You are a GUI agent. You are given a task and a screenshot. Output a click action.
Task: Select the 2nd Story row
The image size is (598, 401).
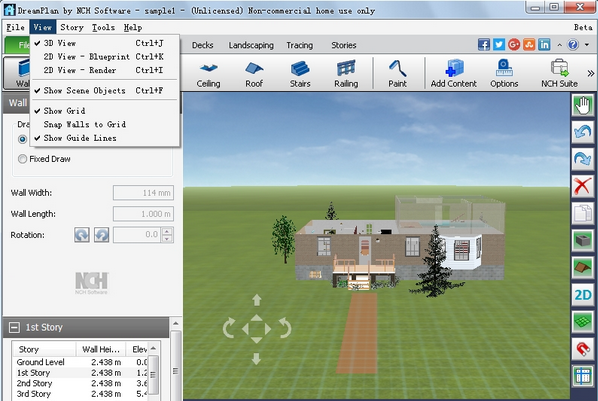click(80, 383)
